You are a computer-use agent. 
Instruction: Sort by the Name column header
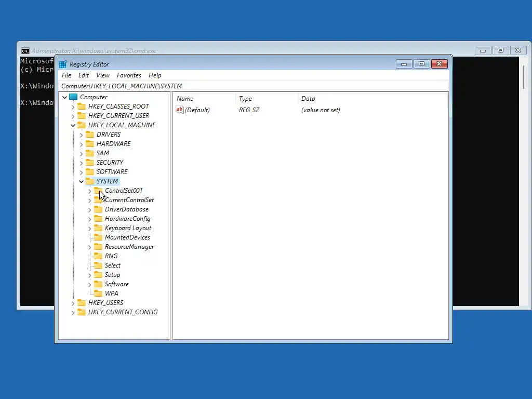pyautogui.click(x=205, y=99)
